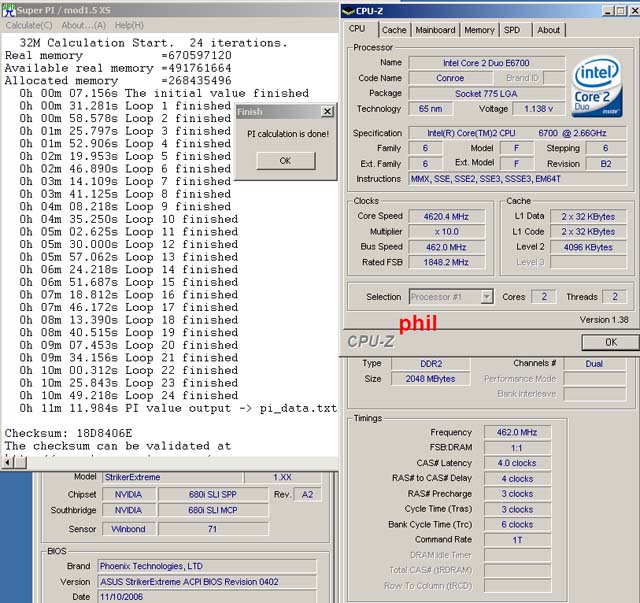This screenshot has height=603, width=640.
Task: Click the Cores count value 2
Action: (544, 296)
